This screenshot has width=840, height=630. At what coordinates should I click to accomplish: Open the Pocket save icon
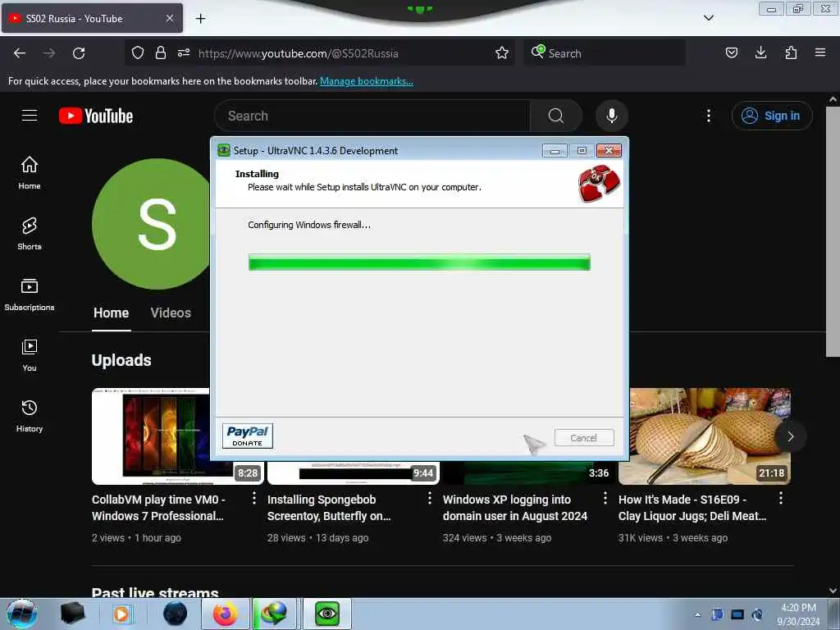coord(732,52)
